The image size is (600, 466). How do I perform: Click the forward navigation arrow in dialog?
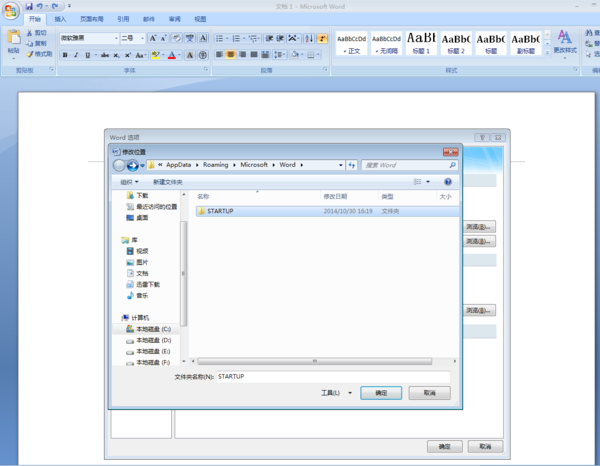coord(132,165)
